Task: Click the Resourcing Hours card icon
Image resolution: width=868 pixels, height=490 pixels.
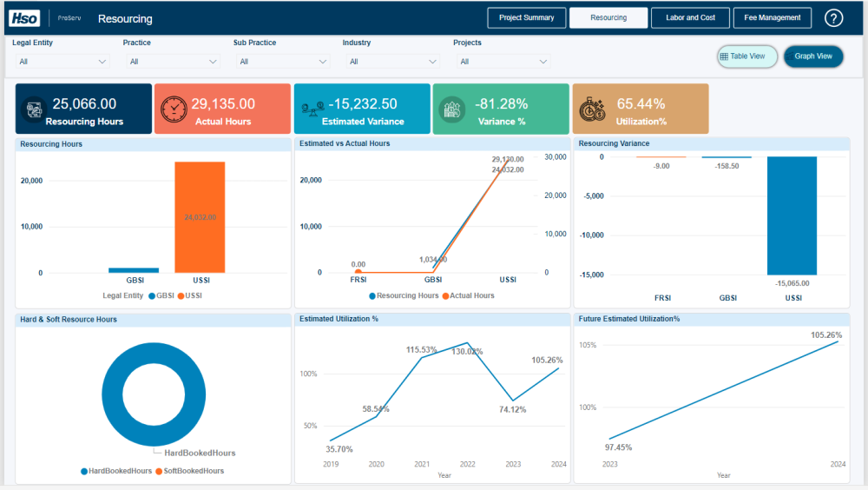Action: [34, 109]
